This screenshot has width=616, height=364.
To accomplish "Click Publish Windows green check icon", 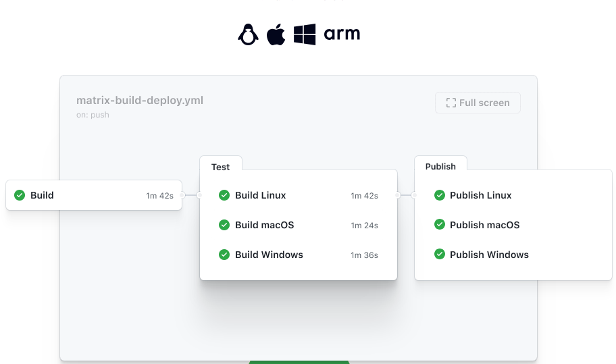I will pos(440,255).
